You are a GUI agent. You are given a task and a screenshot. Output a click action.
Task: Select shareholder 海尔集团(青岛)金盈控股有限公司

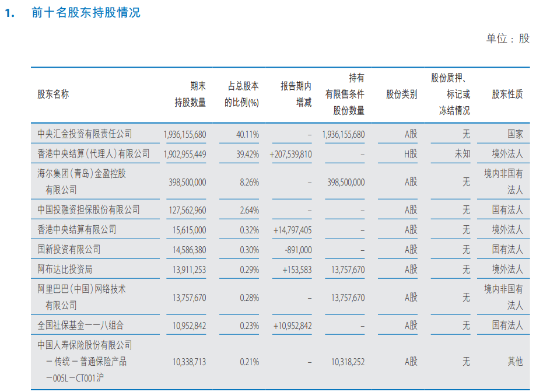coord(82,181)
